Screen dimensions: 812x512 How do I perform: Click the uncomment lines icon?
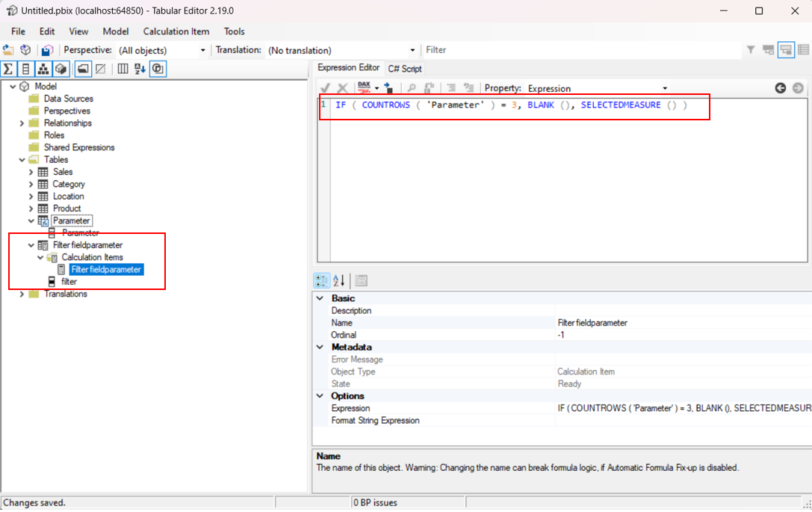(x=468, y=88)
